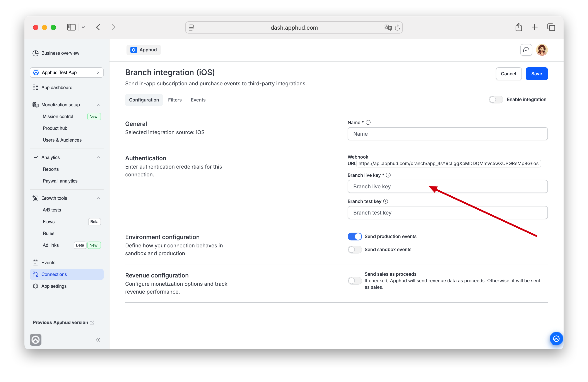The image size is (588, 382).
Task: Click the info icon beside Name label
Action: pos(368,122)
